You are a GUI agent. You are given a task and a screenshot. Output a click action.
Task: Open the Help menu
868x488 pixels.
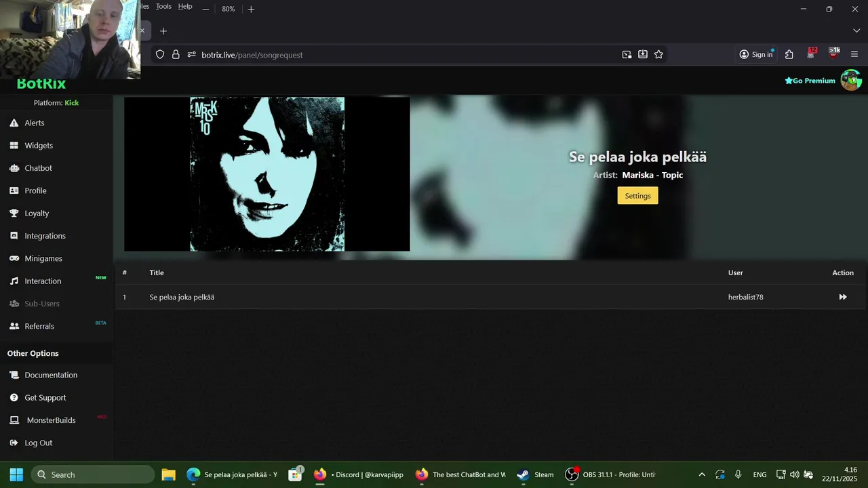[x=185, y=6]
